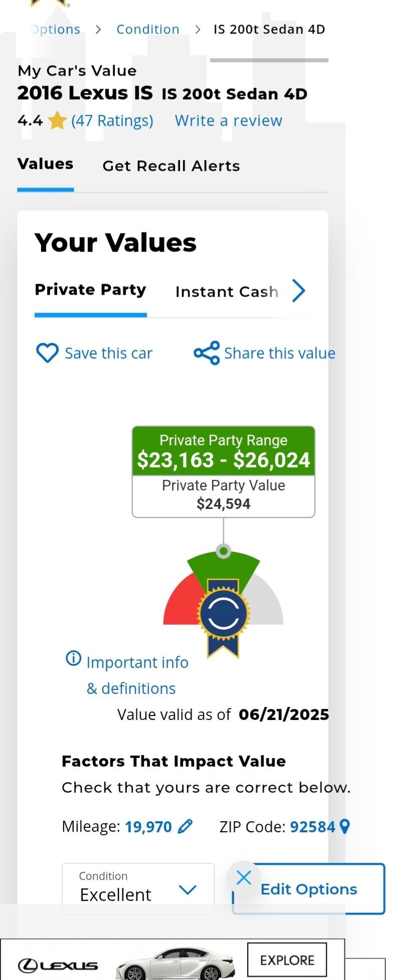Click EXPLORE in the Lexus ad

[x=287, y=959]
